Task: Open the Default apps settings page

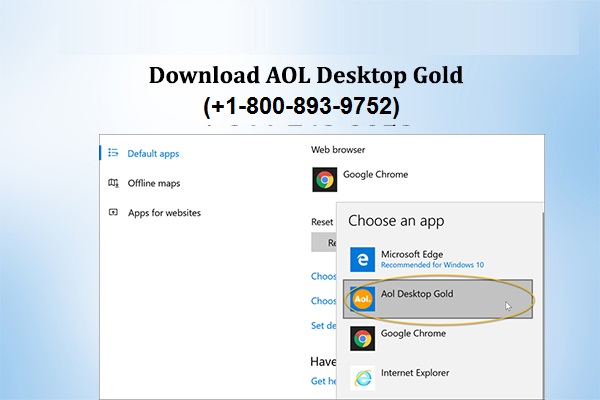Action: click(x=153, y=153)
